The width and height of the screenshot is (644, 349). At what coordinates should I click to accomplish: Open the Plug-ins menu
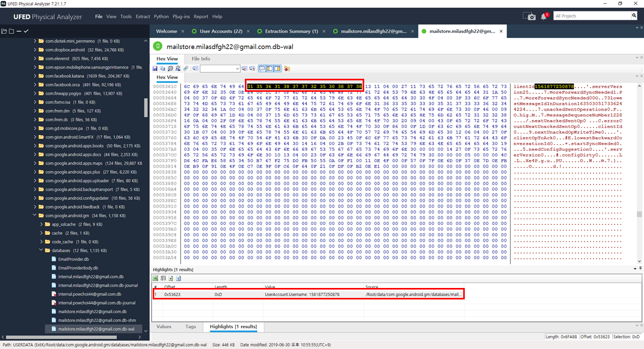click(181, 17)
